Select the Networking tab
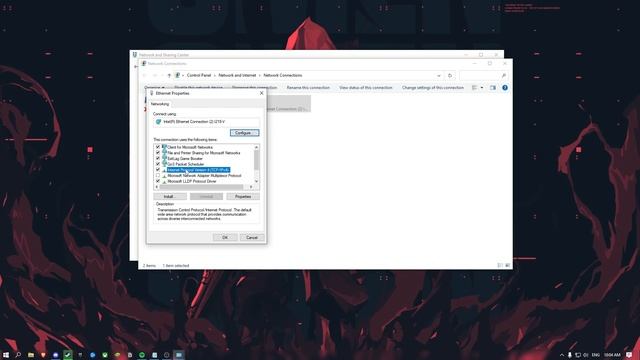Screen dimensions: 640x360 coord(160,104)
